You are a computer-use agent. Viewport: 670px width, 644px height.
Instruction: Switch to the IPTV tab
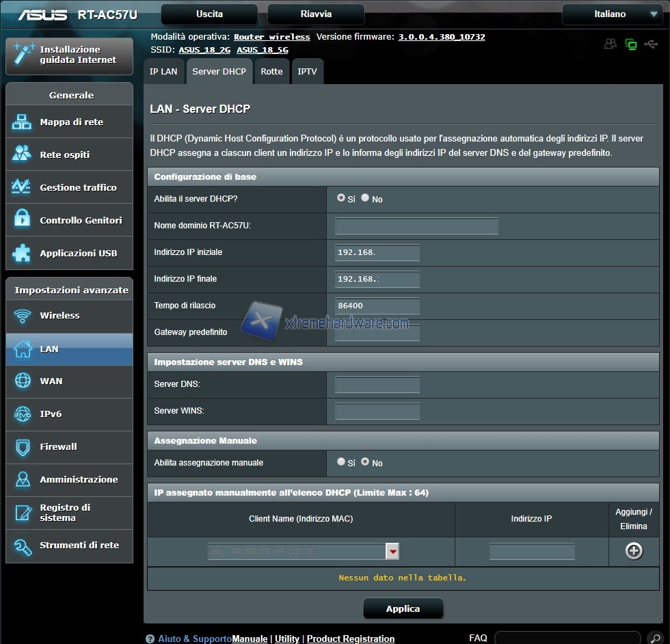point(307,72)
